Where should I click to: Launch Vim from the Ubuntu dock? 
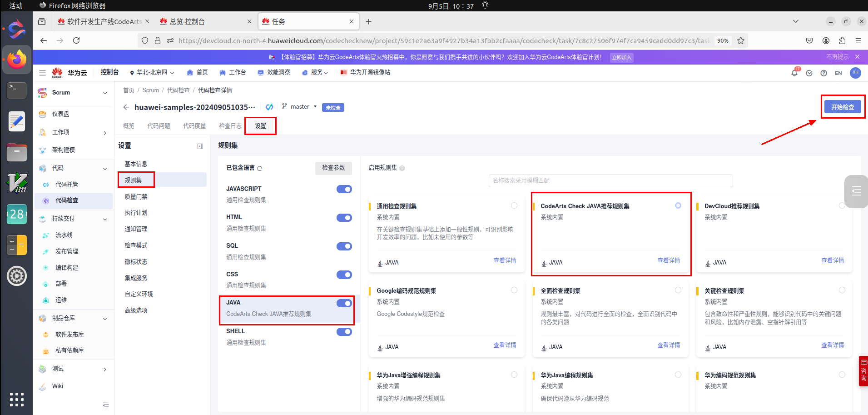pos(17,183)
